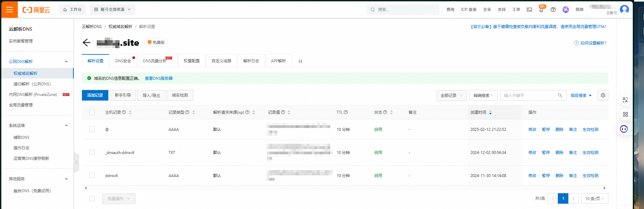Check the ddnsv6 row checkbox
This screenshot has width=644, height=209.
(92, 175)
